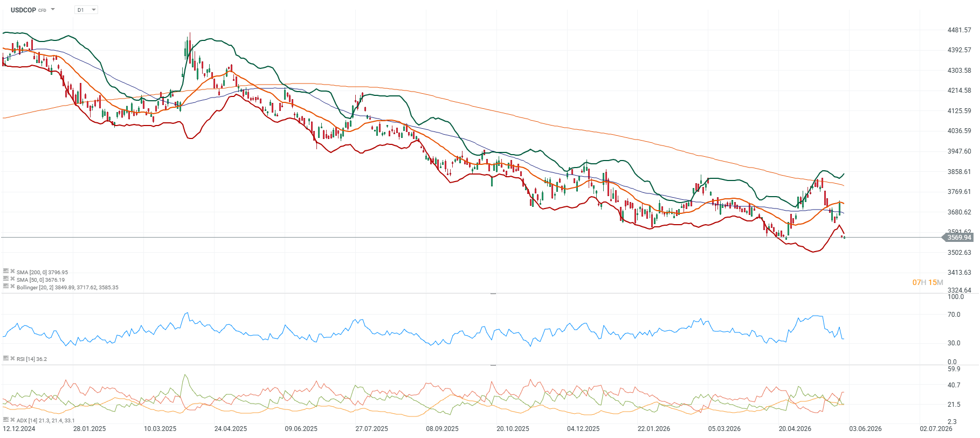Click the 4392.57 price axis value
This screenshot has height=438, width=980.
960,50
